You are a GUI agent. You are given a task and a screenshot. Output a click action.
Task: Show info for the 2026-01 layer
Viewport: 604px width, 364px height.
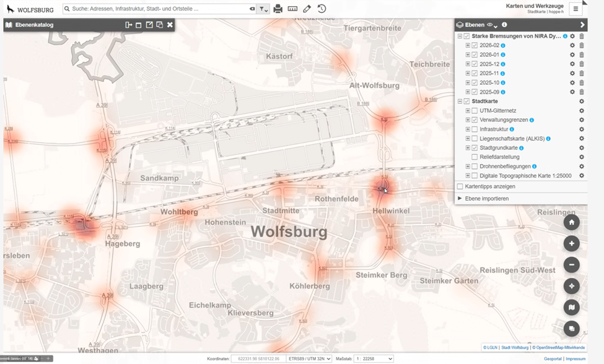503,55
